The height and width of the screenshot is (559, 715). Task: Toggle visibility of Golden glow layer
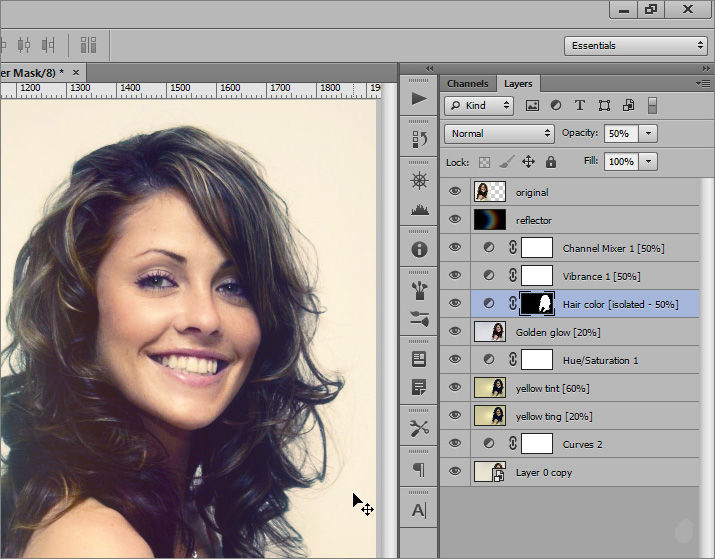(456, 332)
